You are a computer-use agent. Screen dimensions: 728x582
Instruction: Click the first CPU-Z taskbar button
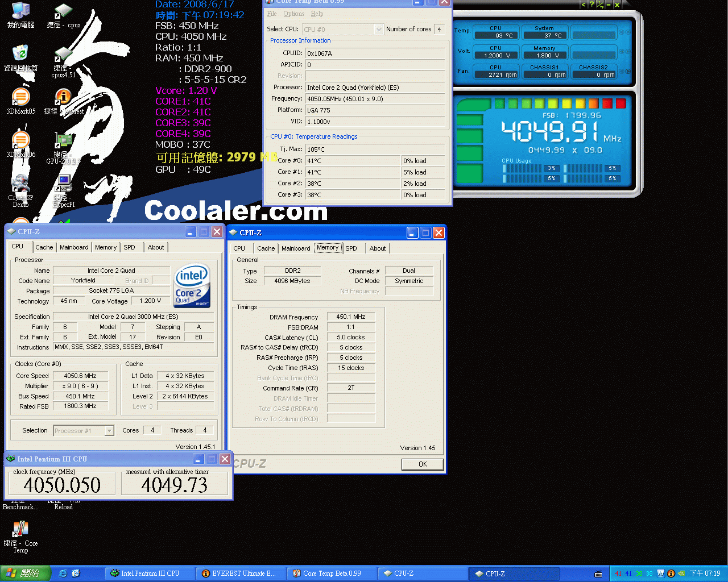click(x=423, y=573)
